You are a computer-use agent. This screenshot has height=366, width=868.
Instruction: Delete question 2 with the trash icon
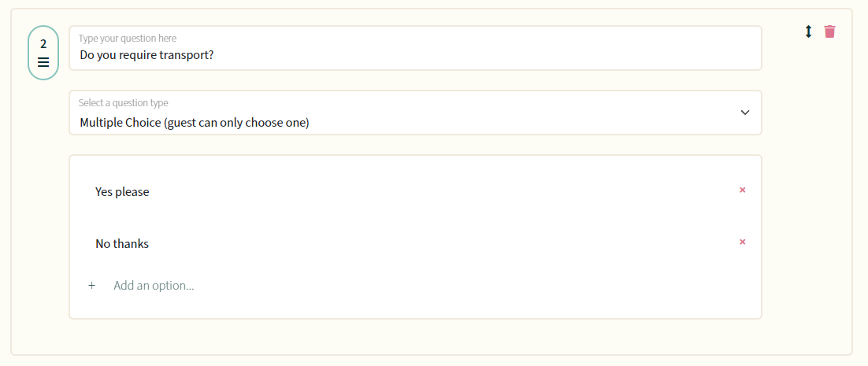point(829,31)
